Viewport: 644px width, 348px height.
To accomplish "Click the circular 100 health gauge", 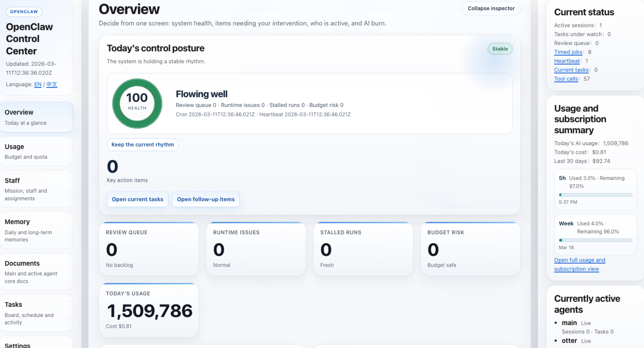I will coord(137,103).
